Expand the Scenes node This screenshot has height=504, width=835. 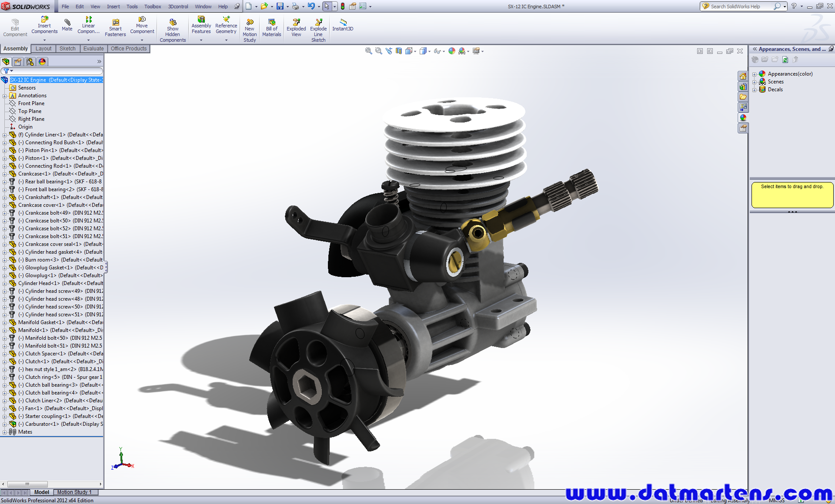coord(755,82)
